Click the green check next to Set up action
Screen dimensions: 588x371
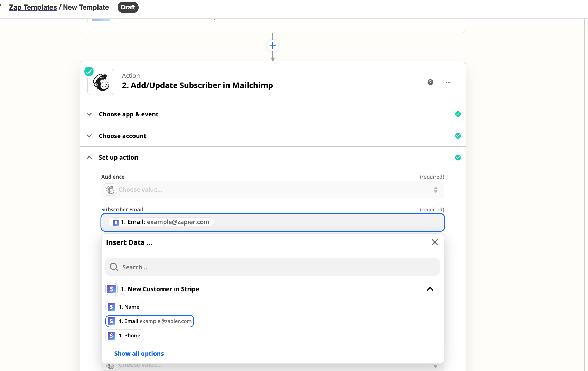pos(458,158)
